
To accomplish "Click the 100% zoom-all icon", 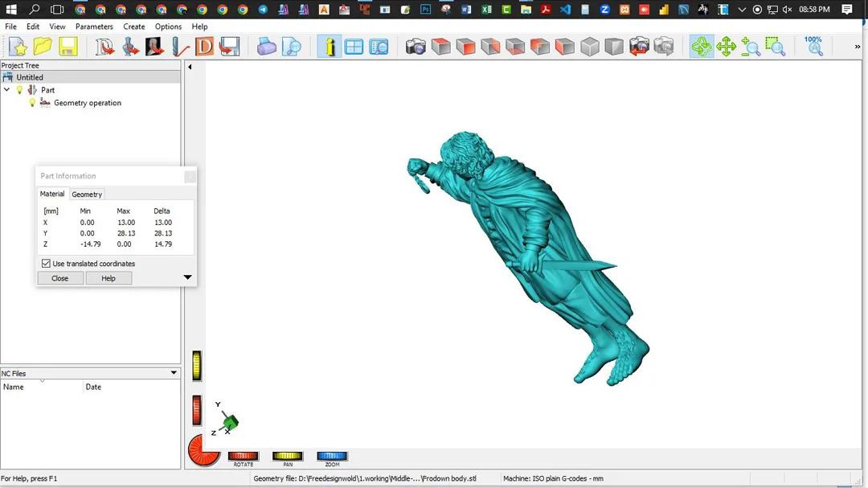I will 813,47.
